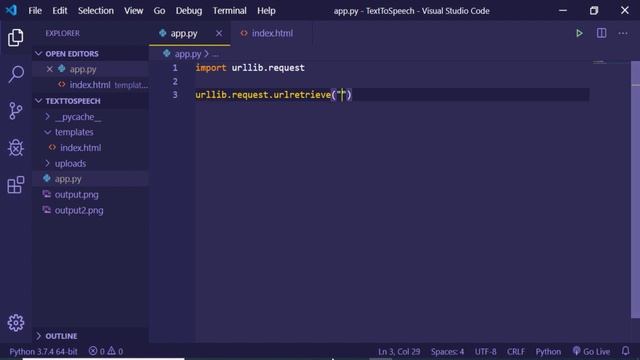This screenshot has width=640, height=360.
Task: Open the Extensions view
Action: [16, 185]
